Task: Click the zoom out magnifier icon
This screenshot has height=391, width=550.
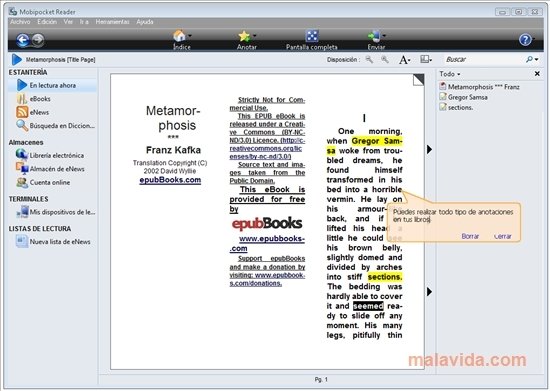Action: pos(369,60)
